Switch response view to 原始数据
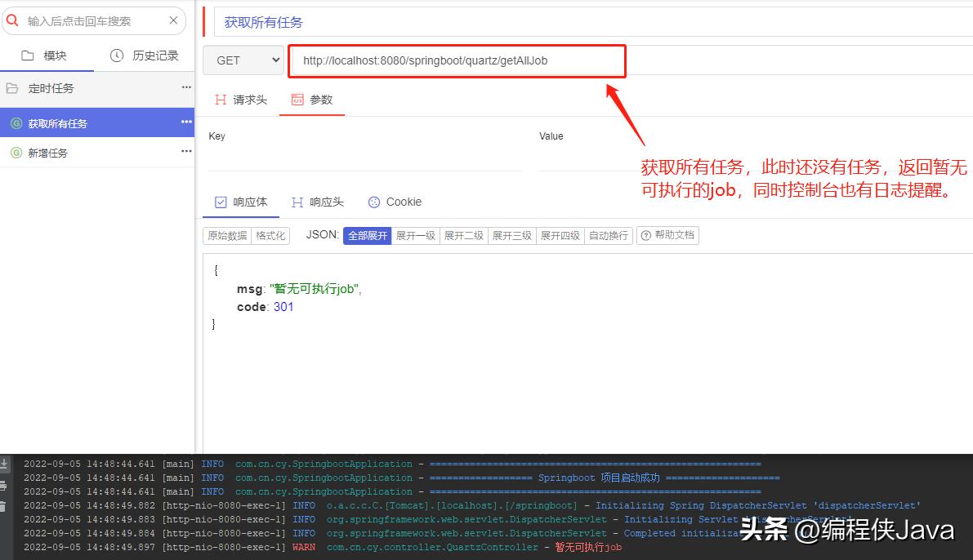 [x=226, y=235]
